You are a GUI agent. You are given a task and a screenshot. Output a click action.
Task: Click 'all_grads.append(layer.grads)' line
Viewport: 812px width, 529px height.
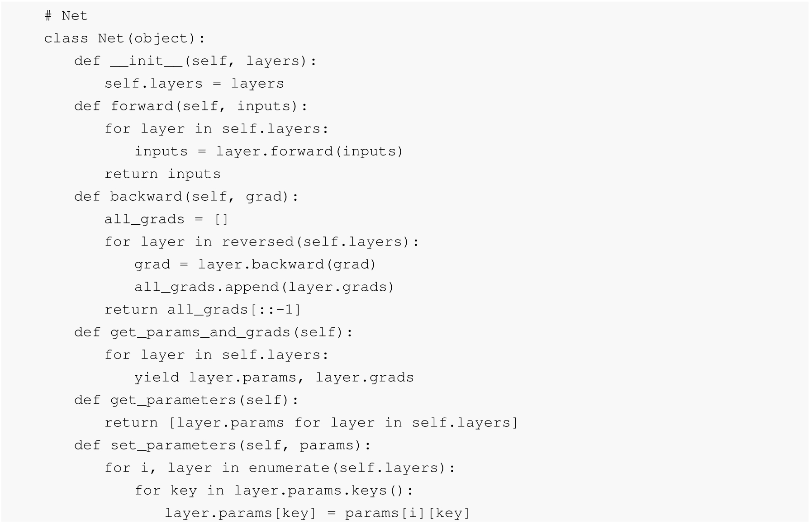pyautogui.click(x=264, y=287)
